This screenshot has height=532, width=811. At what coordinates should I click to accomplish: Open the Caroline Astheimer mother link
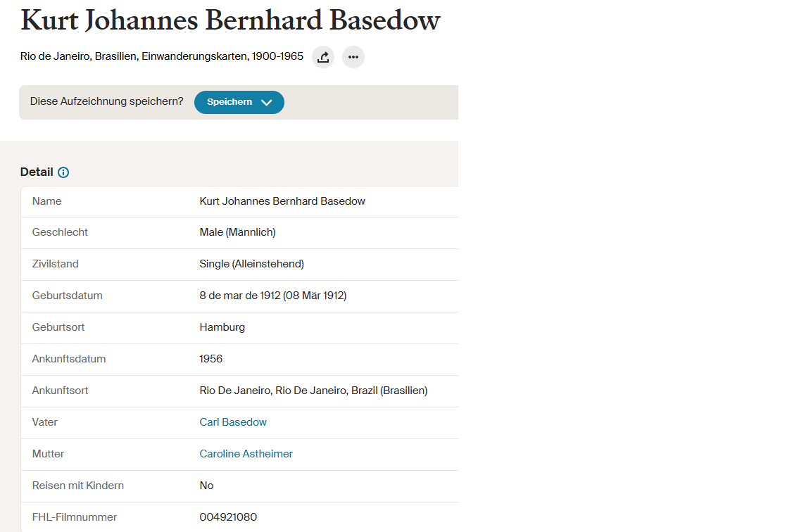(x=246, y=454)
